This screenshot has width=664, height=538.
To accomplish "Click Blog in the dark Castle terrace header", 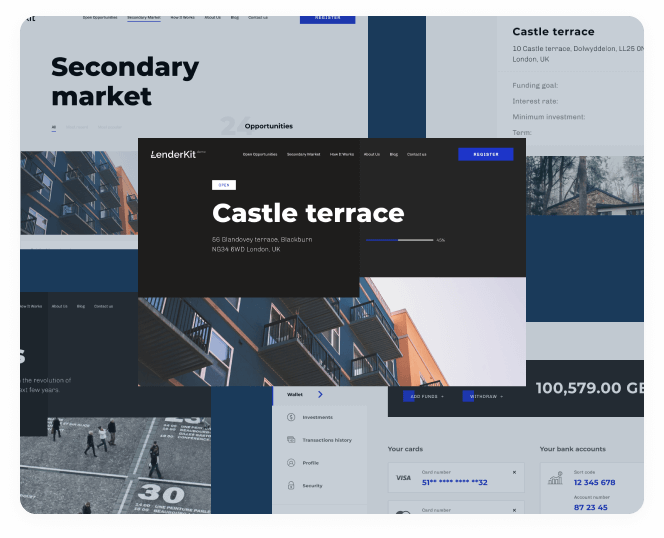I will (x=393, y=154).
